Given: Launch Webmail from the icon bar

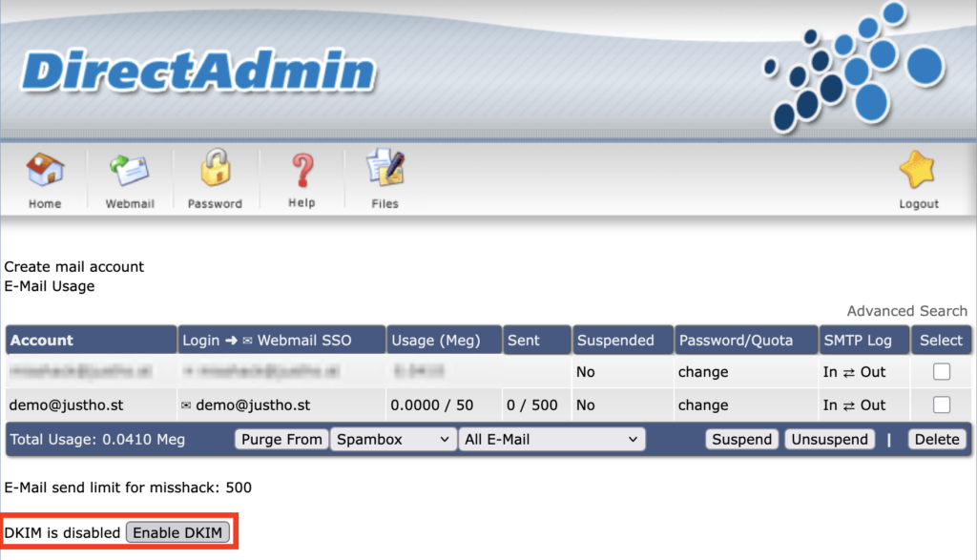Looking at the screenshot, I should point(129,177).
